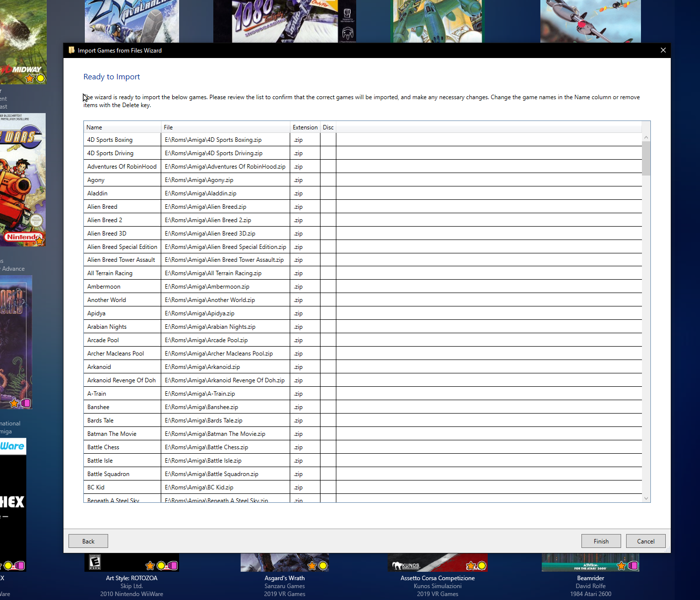Sort list by File column header
This screenshot has height=600, width=700.
point(225,127)
